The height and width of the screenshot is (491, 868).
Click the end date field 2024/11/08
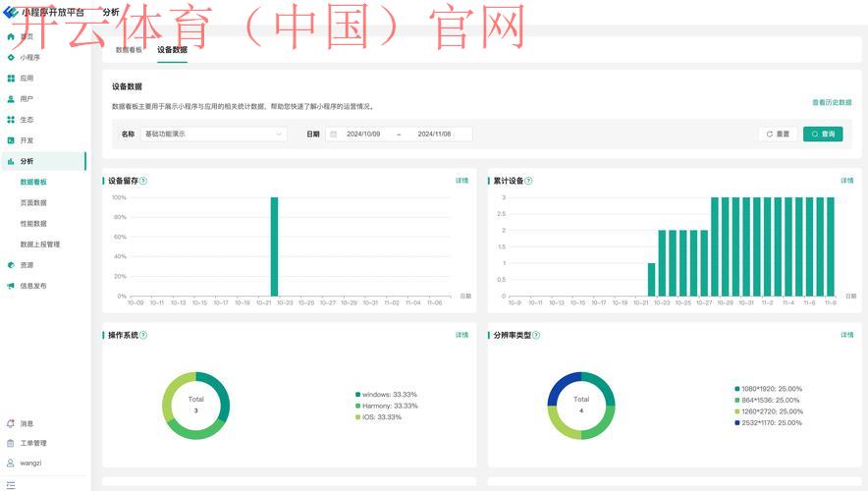(x=434, y=134)
